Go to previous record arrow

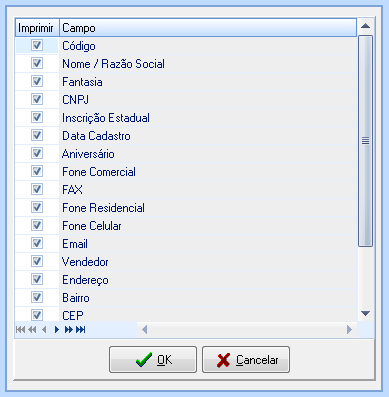point(44,330)
